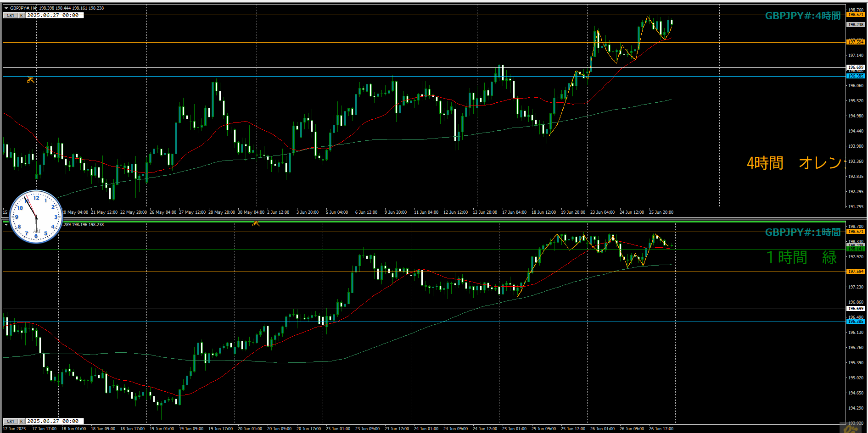Screen dimensions: 868x433
Task: Click the 198.398 open price in header
Action: (x=46, y=8)
